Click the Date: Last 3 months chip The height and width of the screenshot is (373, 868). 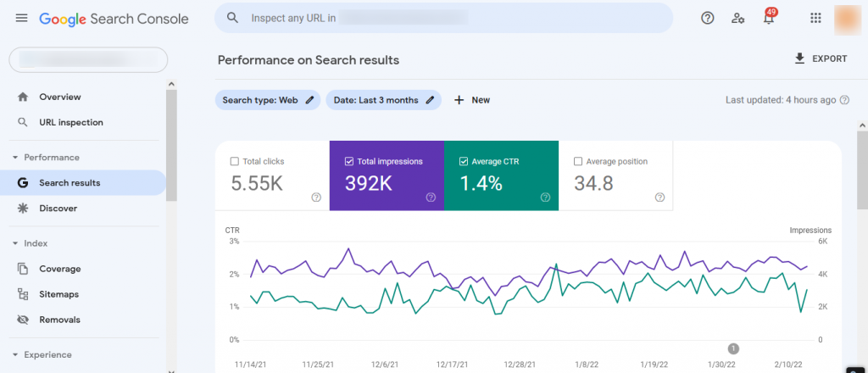pyautogui.click(x=384, y=100)
